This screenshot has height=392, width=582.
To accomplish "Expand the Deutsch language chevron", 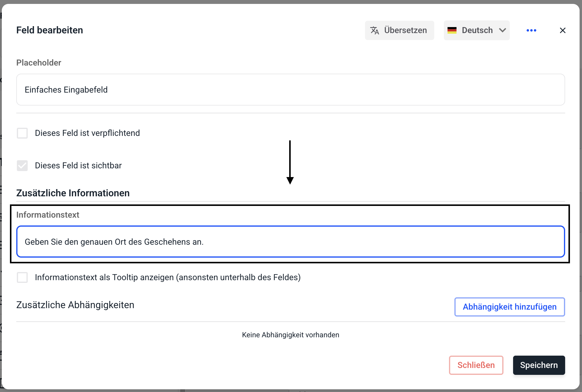I will click(x=502, y=30).
